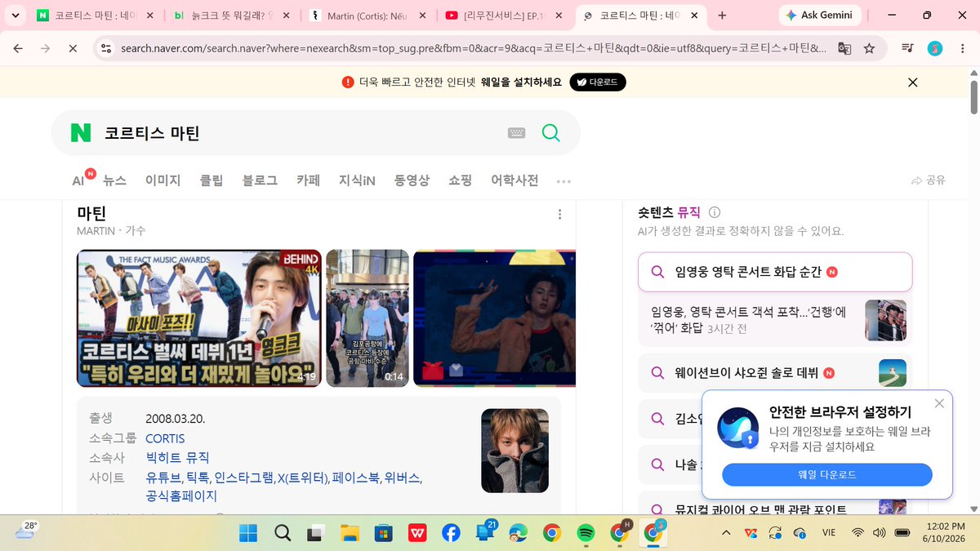Open Martin's profile photo thumbnail
The width and height of the screenshot is (980, 551).
(x=514, y=451)
